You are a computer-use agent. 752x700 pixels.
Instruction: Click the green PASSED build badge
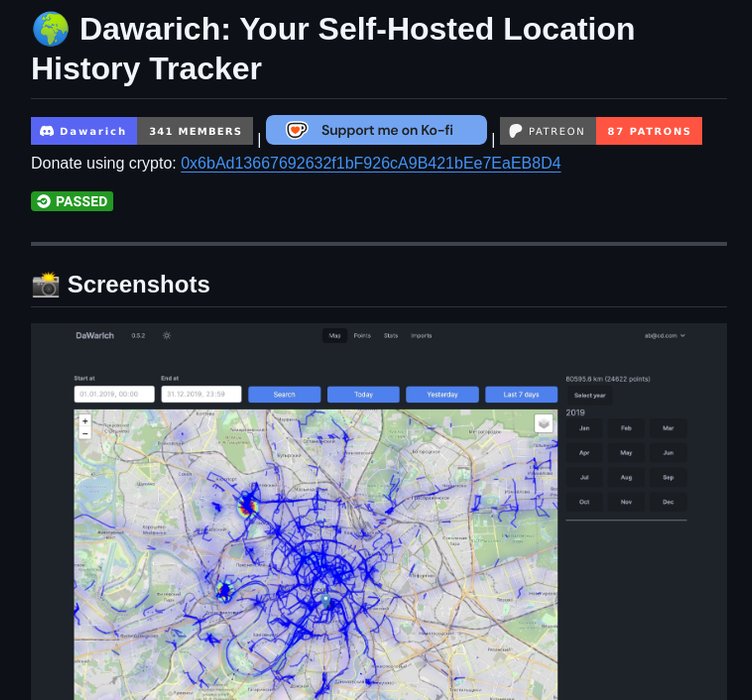72,201
